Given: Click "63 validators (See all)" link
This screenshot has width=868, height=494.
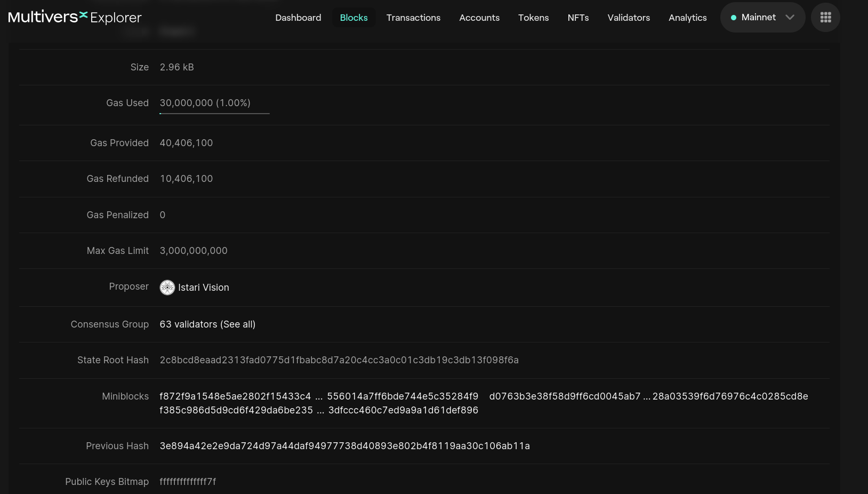Looking at the screenshot, I should point(207,324).
